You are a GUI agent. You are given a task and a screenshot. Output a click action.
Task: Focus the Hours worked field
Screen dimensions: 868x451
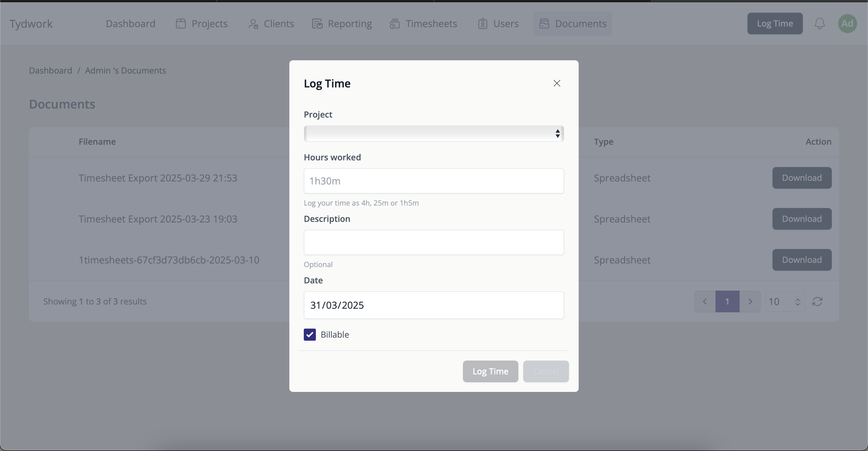[x=434, y=181]
